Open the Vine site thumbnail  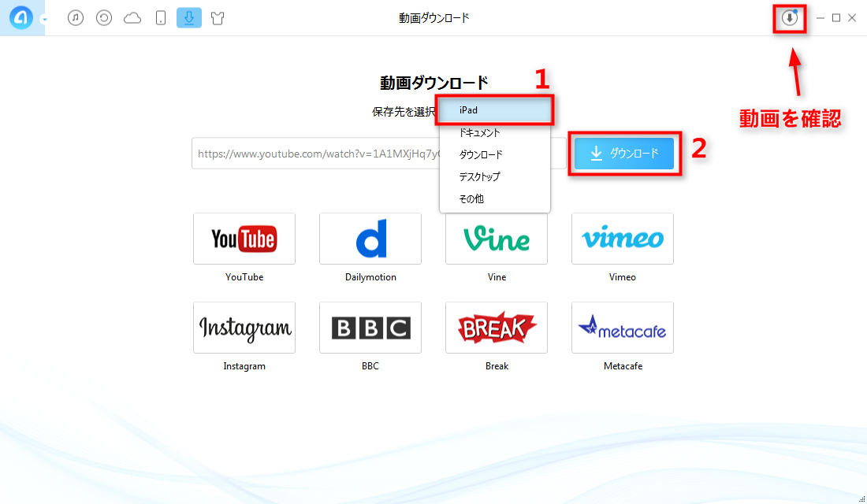(x=497, y=239)
